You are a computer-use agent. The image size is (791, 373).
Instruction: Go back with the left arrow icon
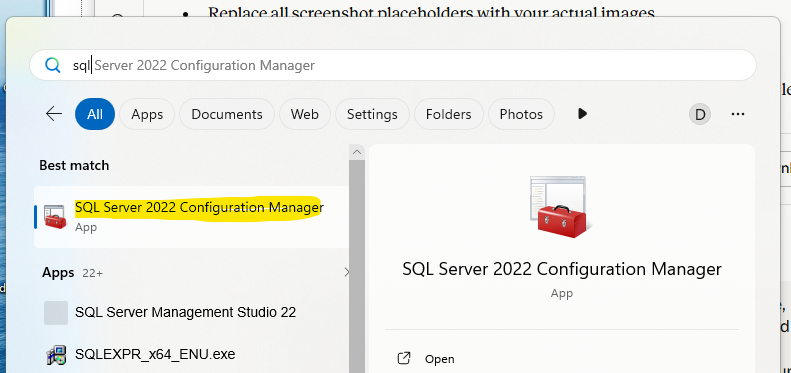pos(53,114)
